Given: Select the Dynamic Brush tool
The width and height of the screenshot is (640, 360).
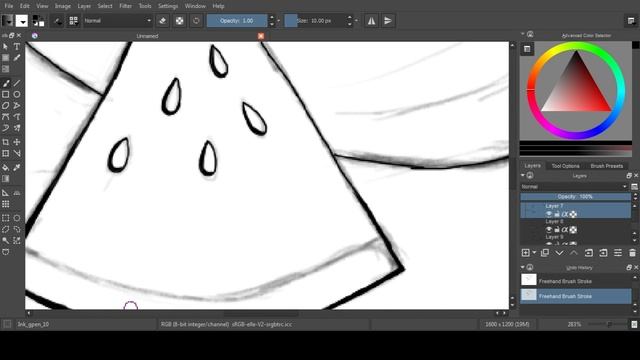Looking at the screenshot, I should (x=6, y=128).
